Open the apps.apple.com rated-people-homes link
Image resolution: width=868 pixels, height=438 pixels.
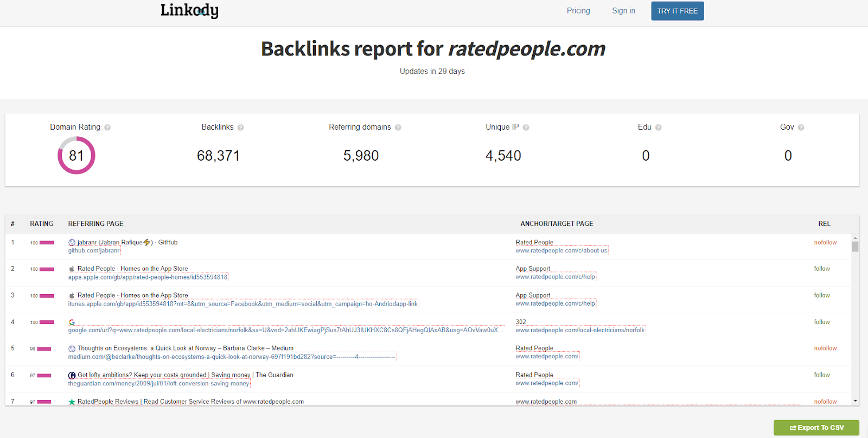148,277
